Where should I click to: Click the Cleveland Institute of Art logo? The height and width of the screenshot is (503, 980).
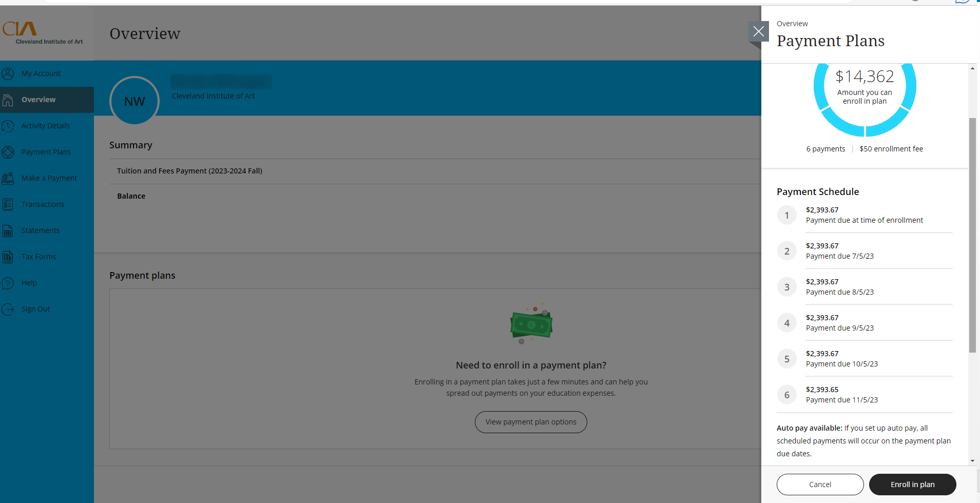point(43,33)
